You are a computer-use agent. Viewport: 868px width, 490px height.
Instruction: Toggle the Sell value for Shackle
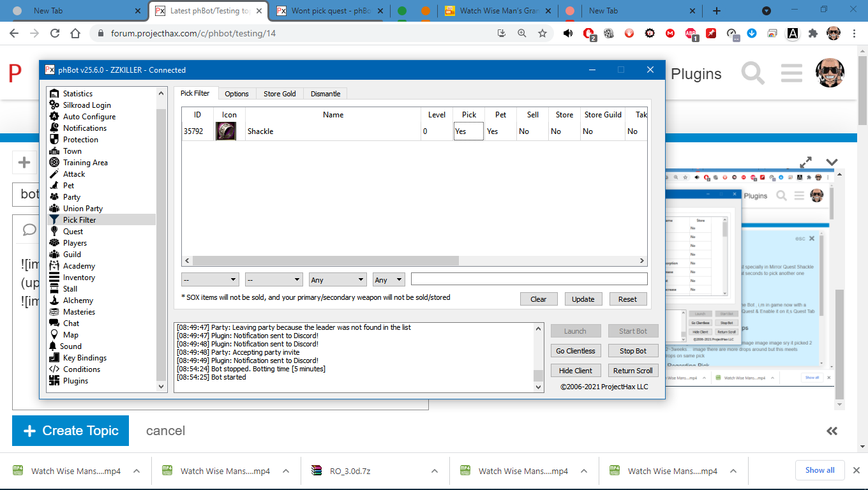[532, 131]
